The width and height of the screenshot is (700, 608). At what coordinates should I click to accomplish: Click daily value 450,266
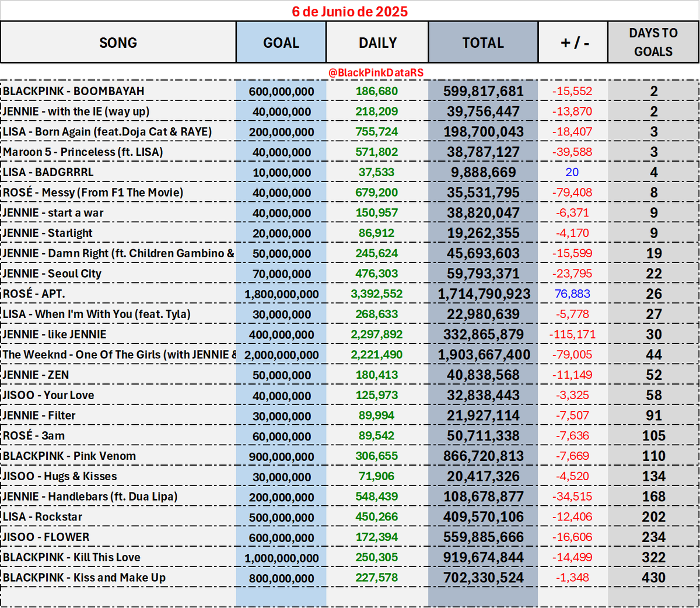[377, 517]
